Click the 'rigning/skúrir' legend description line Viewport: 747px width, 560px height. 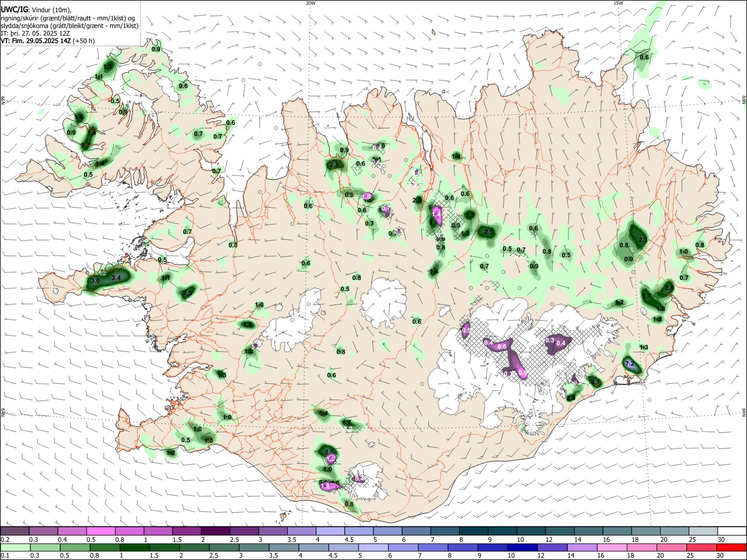coord(67,18)
